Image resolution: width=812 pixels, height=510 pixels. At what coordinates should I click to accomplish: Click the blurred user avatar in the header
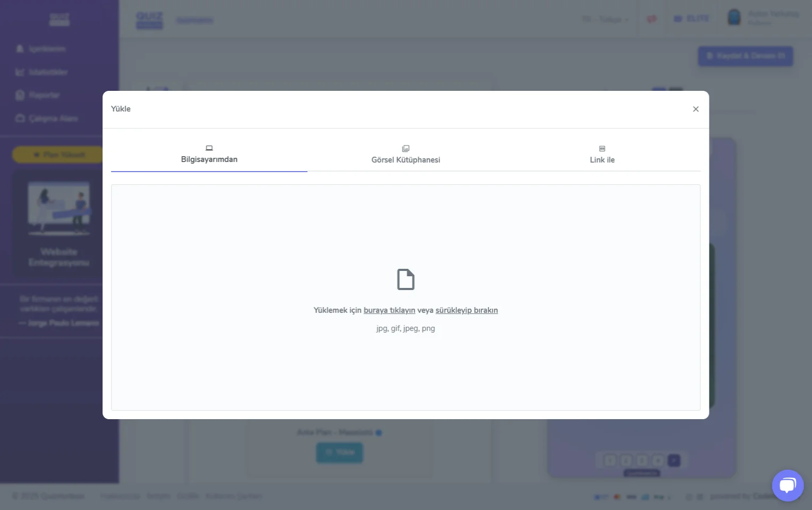pyautogui.click(x=734, y=18)
